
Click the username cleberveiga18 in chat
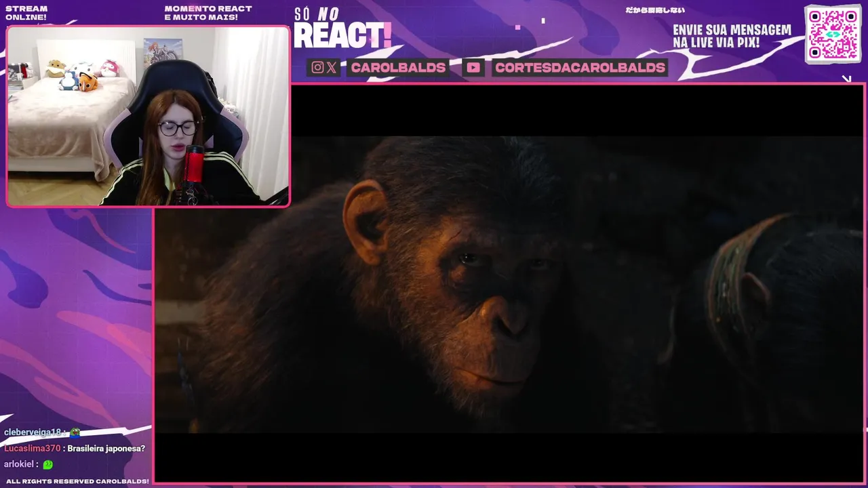pos(32,432)
